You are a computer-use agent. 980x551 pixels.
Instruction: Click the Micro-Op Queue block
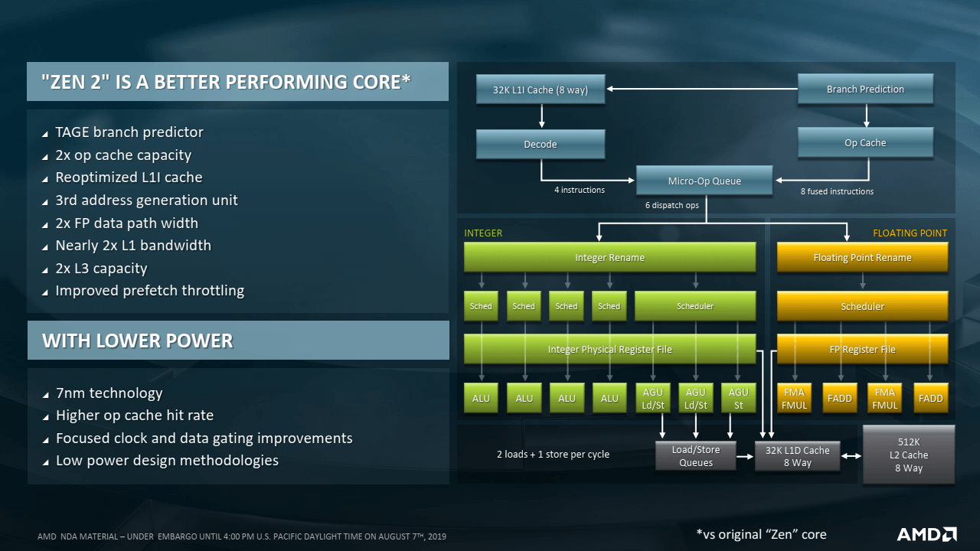[704, 181]
